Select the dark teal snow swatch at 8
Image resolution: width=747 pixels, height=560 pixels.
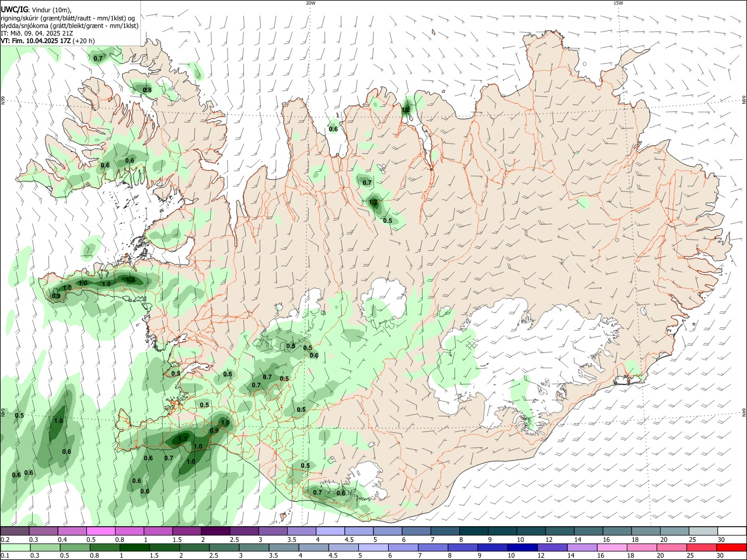(473, 531)
